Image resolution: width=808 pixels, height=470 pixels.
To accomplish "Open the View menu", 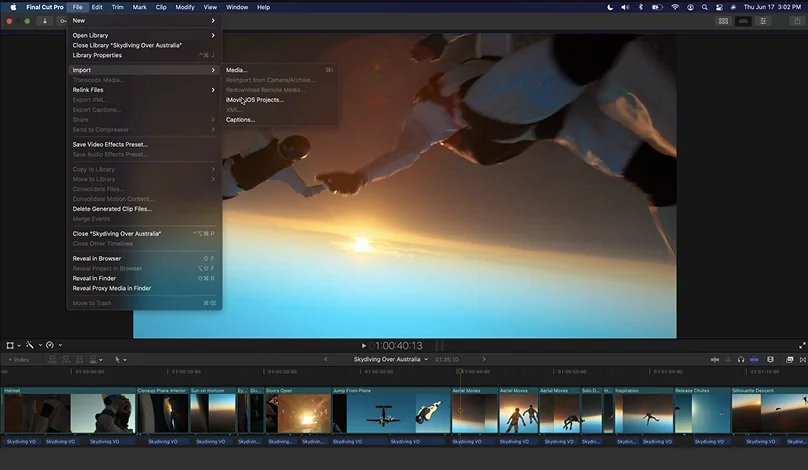I will (210, 7).
